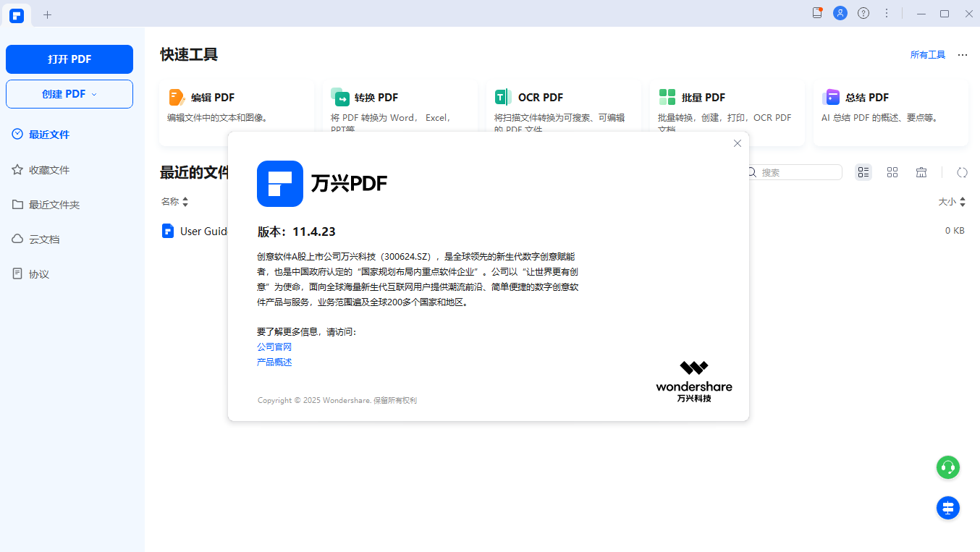
Task: Click the OCR PDF tool card title
Action: point(541,98)
